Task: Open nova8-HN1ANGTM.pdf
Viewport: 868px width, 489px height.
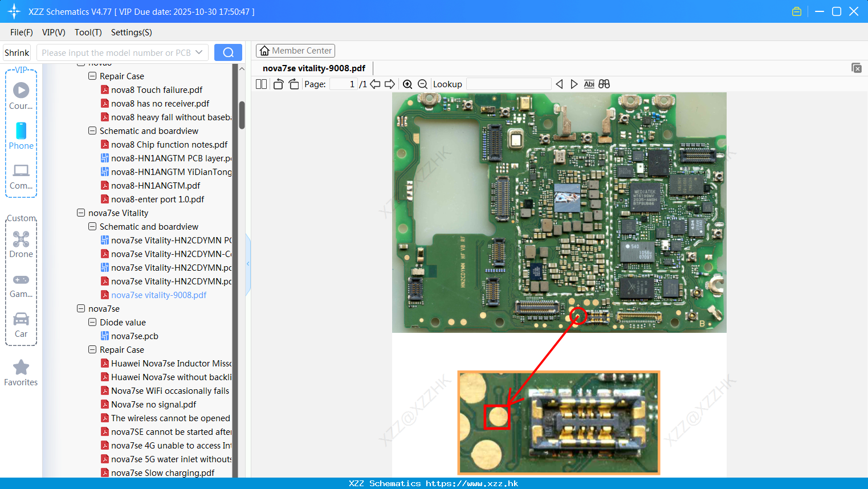Action: click(x=156, y=186)
